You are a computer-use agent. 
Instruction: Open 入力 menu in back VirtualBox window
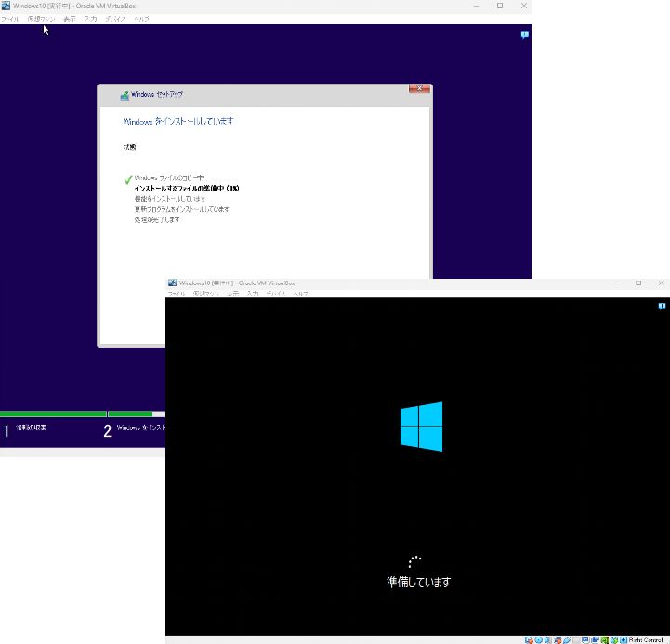click(90, 20)
